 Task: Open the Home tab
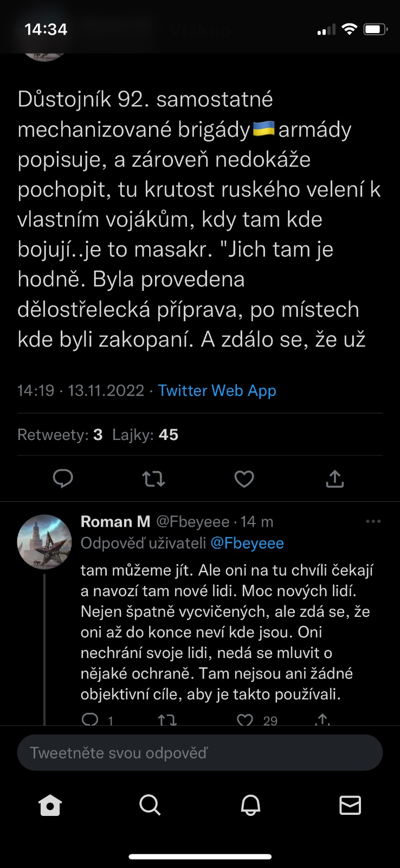click(50, 806)
